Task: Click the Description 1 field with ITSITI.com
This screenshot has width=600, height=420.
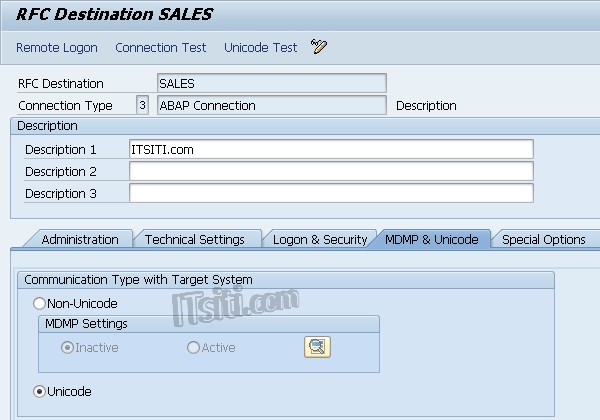Action: click(x=331, y=149)
